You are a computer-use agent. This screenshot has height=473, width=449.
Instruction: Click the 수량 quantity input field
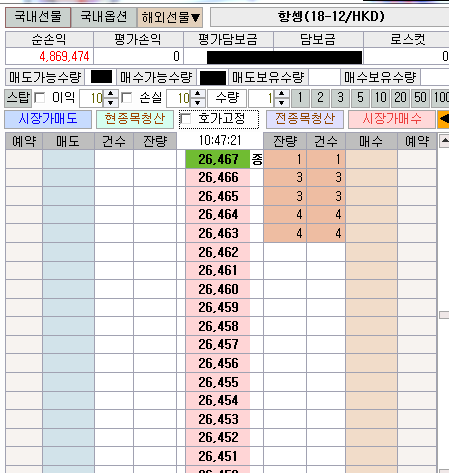click(262, 98)
